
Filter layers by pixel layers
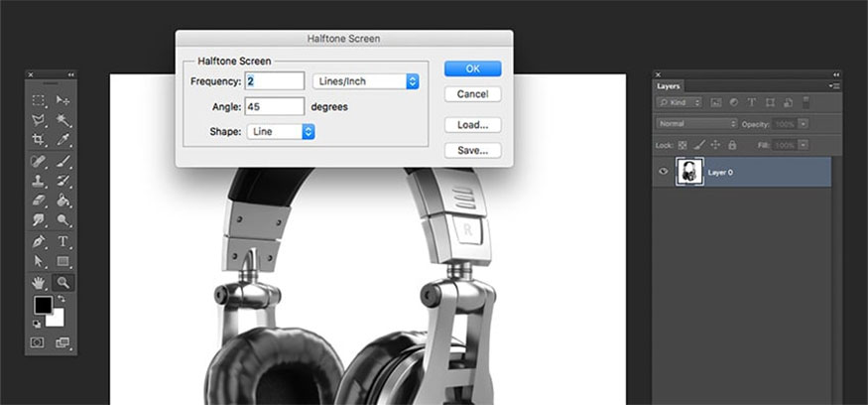716,102
